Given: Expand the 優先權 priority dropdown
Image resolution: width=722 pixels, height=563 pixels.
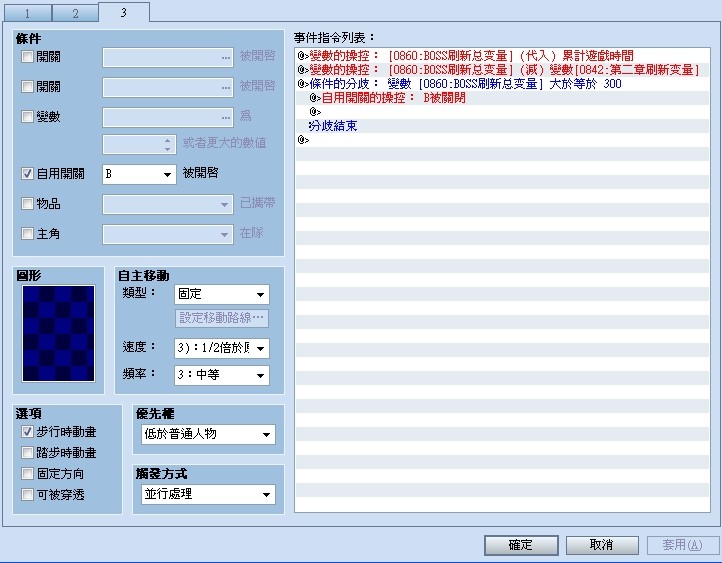Looking at the screenshot, I should click(x=208, y=434).
